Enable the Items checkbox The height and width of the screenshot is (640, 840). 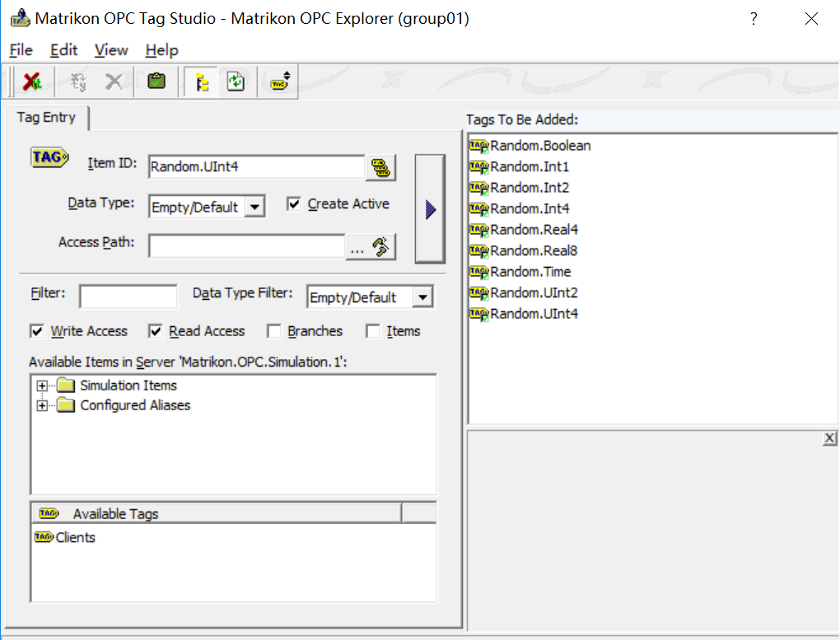[373, 331]
